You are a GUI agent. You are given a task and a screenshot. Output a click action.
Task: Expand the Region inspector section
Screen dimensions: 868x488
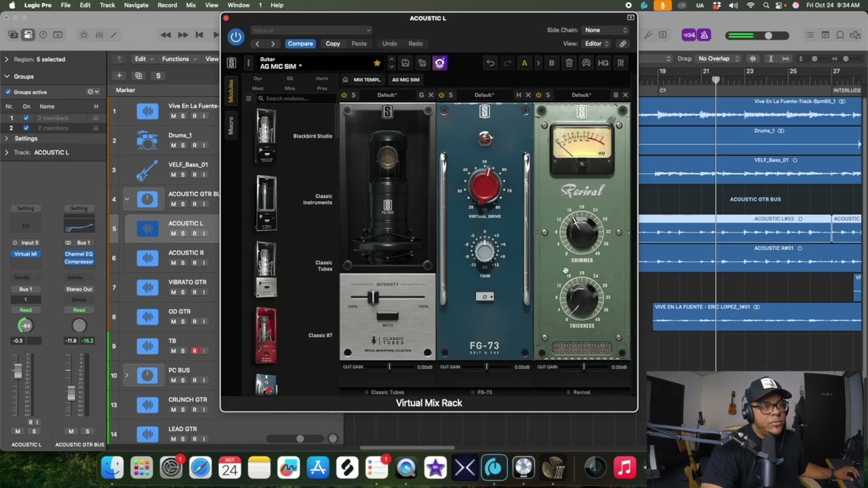7,59
